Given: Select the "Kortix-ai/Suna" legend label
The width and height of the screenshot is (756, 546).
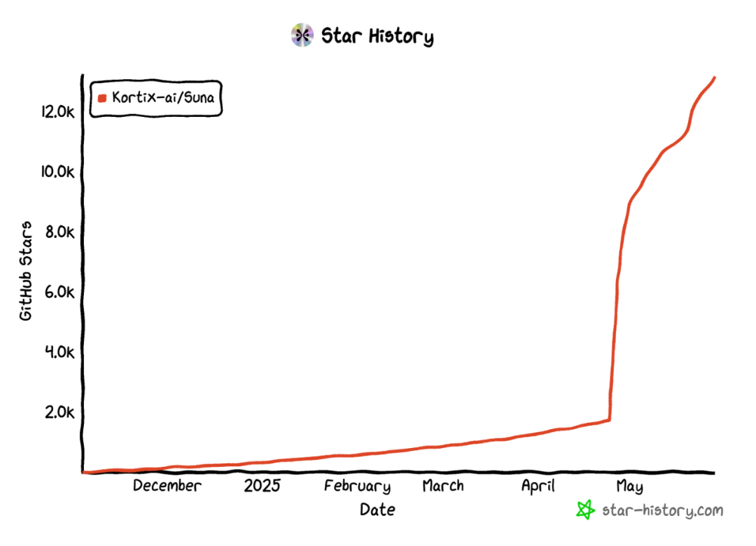Looking at the screenshot, I should click(x=163, y=98).
